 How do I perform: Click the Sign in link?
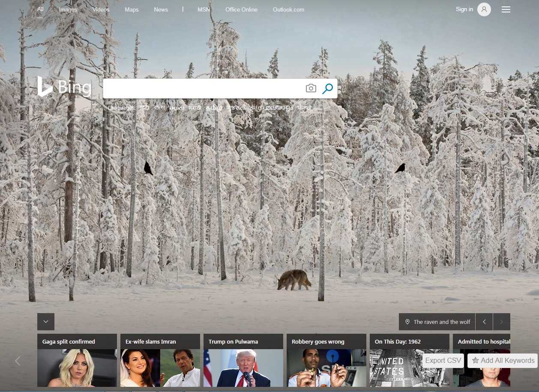click(464, 9)
